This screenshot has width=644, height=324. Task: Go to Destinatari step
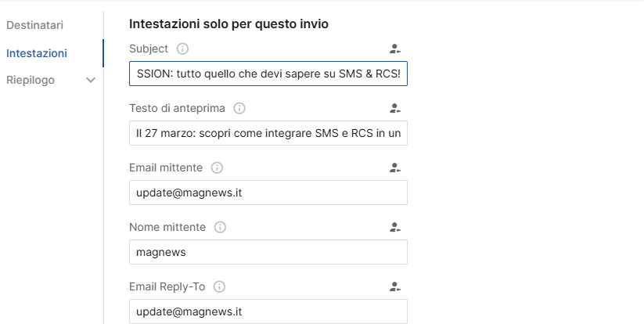coord(35,25)
